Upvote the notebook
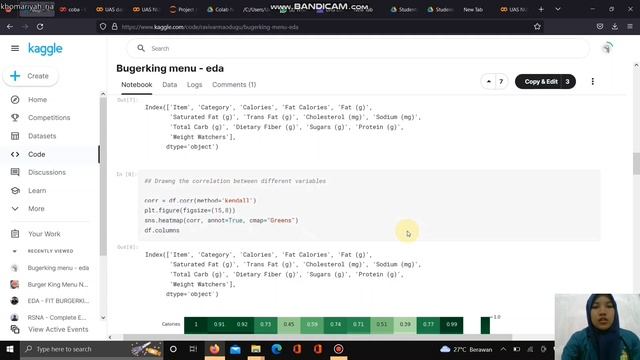Screen dimensions: 640x360 [489, 82]
